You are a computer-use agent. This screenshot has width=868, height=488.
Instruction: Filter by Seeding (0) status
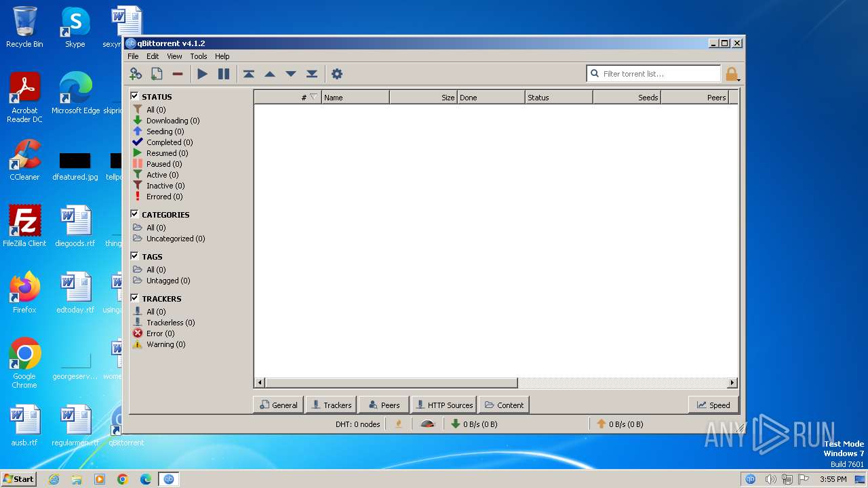click(165, 131)
